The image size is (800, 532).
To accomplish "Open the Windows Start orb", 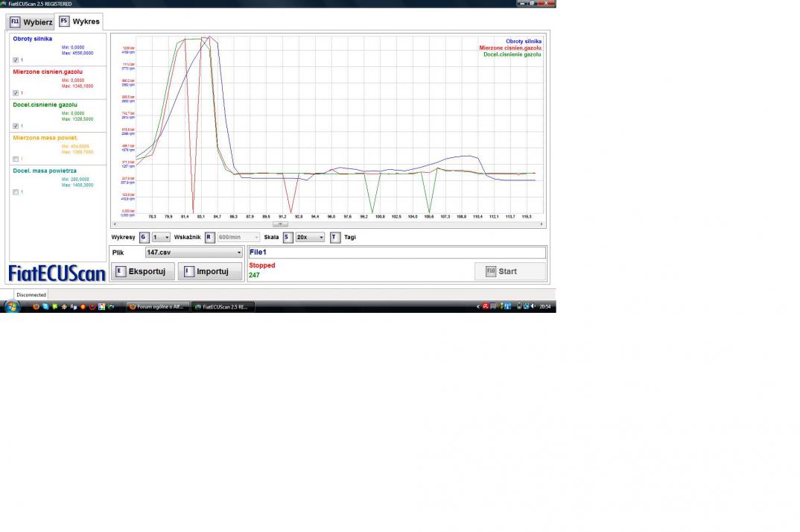I will [11, 306].
